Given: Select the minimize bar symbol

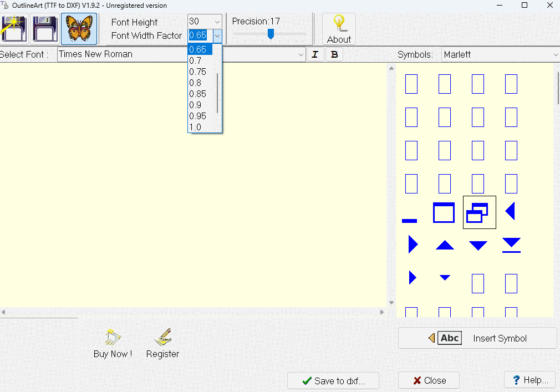Looking at the screenshot, I should 410,221.
